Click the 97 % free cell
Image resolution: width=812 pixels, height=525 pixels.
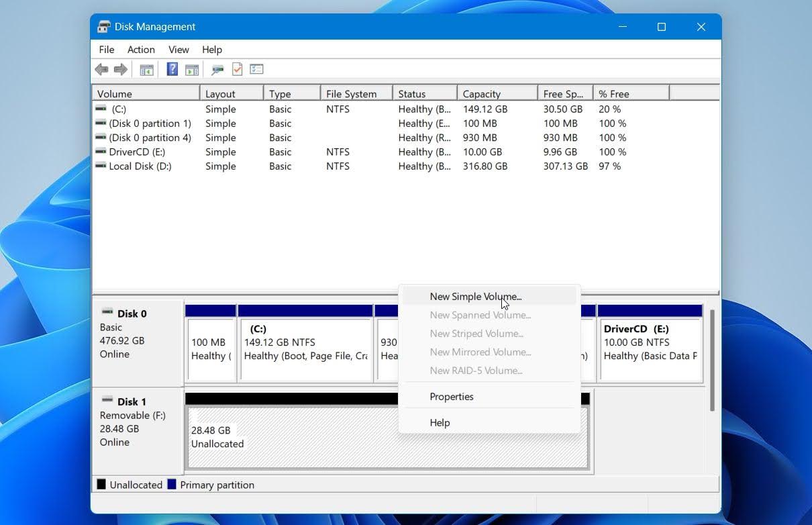[609, 166]
